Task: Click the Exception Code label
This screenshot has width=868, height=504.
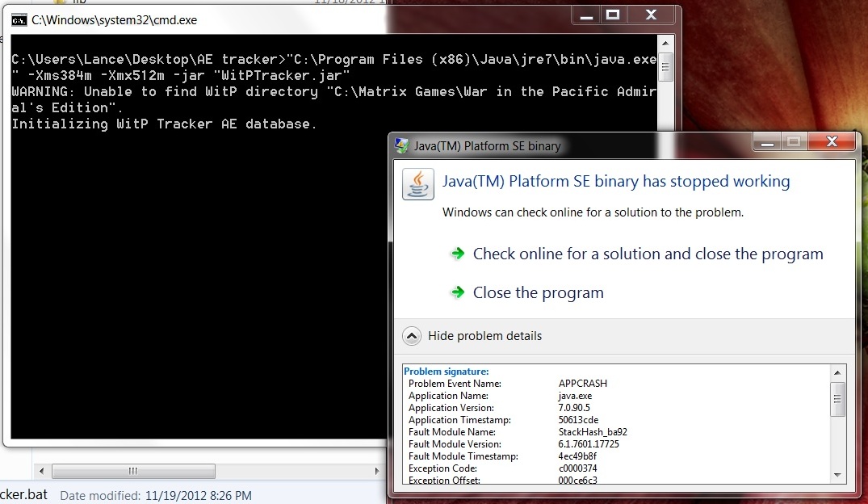Action: pos(442,468)
